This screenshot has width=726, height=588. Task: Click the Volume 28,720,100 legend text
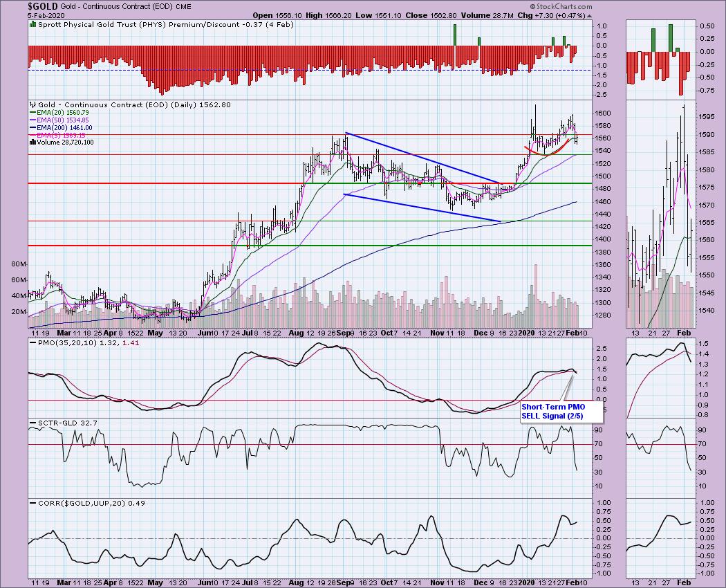(65, 143)
